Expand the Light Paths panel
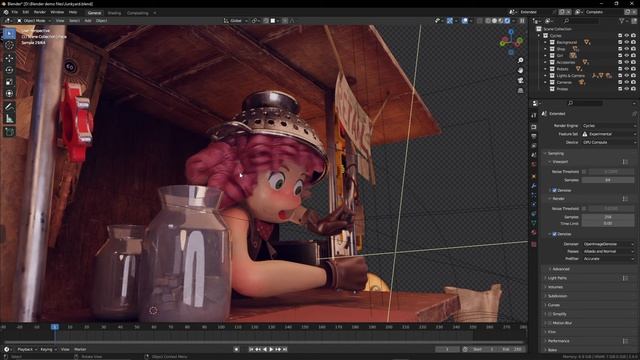This screenshot has width=640, height=360. click(557, 278)
